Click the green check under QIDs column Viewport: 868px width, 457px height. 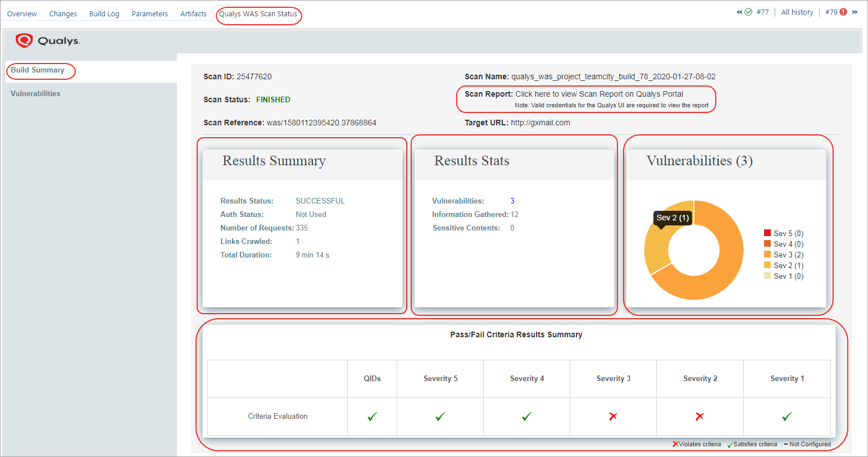point(372,417)
